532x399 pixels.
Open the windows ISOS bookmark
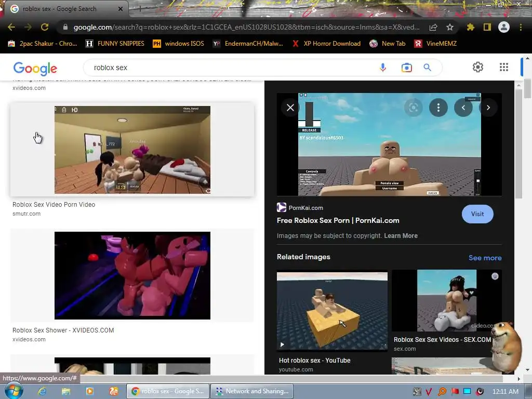(x=179, y=44)
